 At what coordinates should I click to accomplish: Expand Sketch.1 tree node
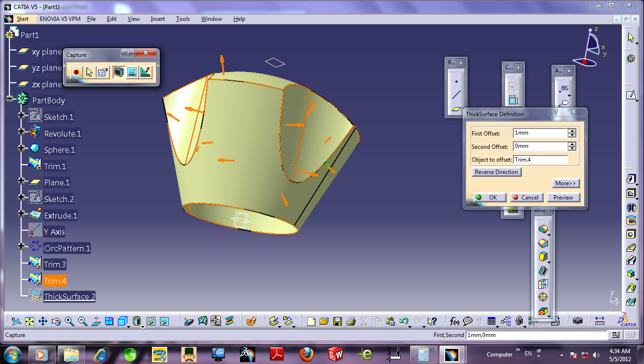tap(21, 115)
